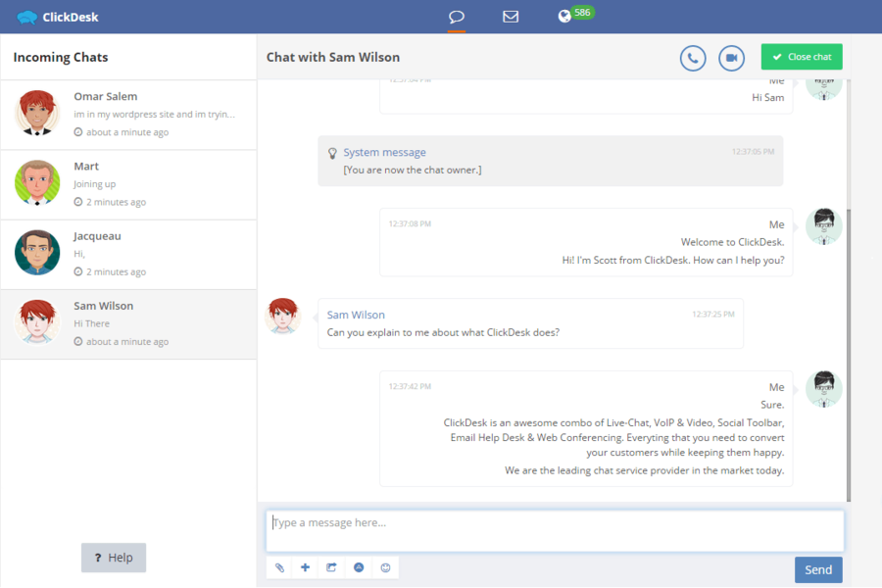Screen dimensions: 882x588
Task: Click the ClickDesk logo in the header
Action: tap(57, 16)
